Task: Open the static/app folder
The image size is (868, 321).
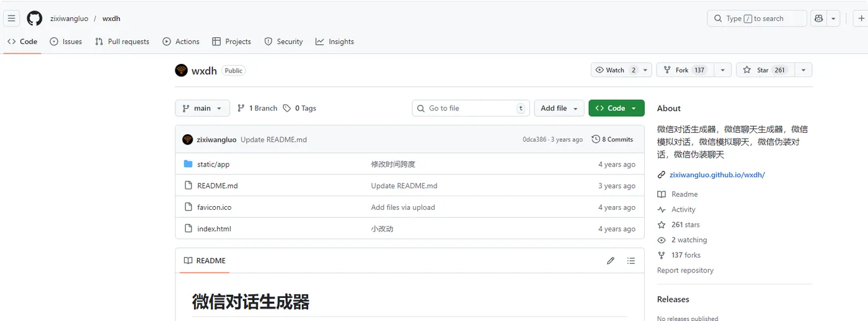Action: [213, 165]
